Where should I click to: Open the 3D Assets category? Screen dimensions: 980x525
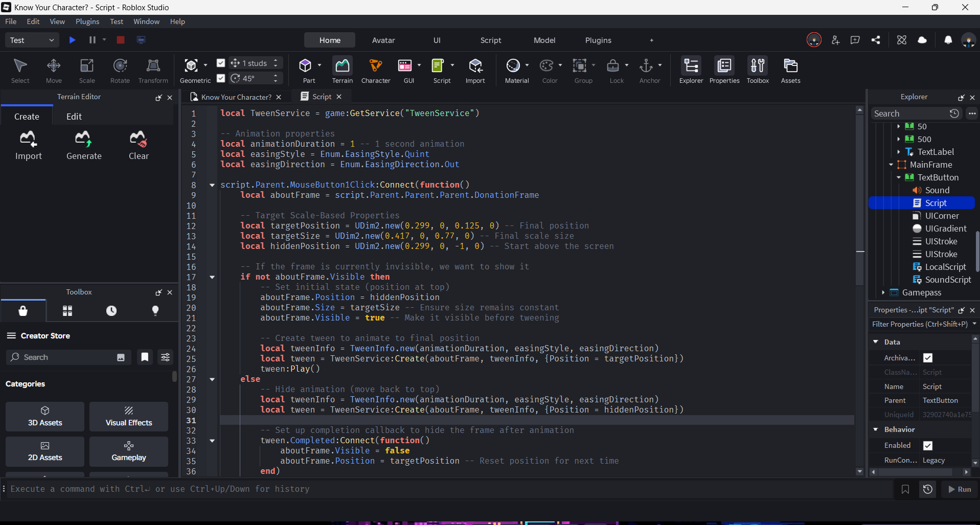click(45, 417)
